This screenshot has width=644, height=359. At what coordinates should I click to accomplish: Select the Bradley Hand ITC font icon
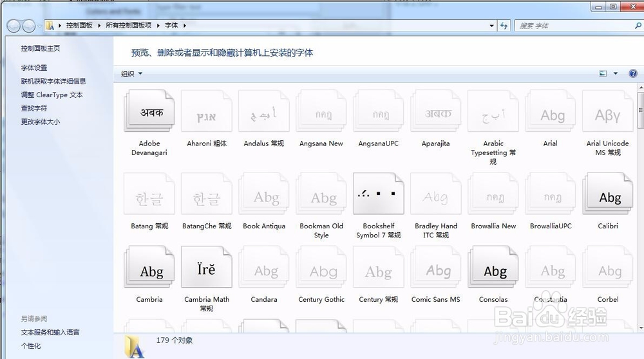436,194
